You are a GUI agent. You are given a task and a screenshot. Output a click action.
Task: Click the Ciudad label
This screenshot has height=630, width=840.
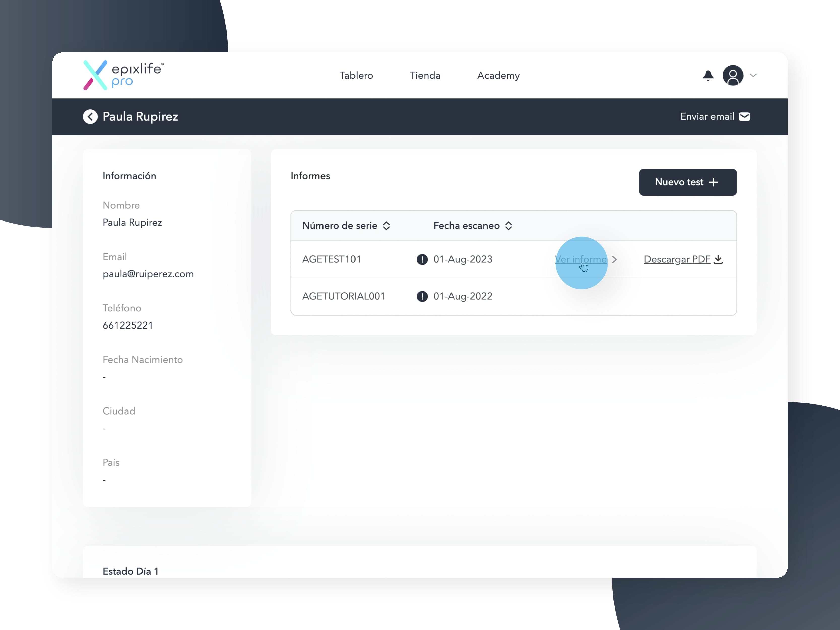click(x=119, y=411)
